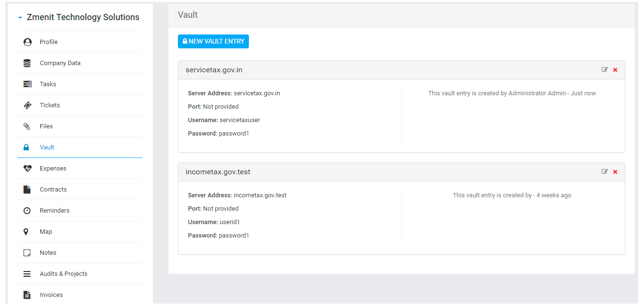Click the edit icon for incometax.gov.test entry
Image resolution: width=644 pixels, height=306 pixels.
(x=605, y=172)
